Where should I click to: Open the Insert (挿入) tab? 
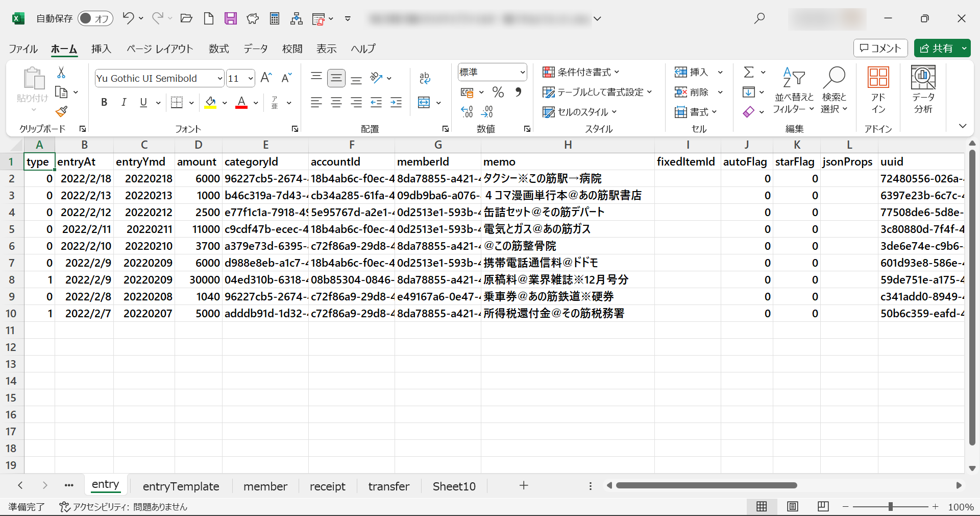point(101,49)
